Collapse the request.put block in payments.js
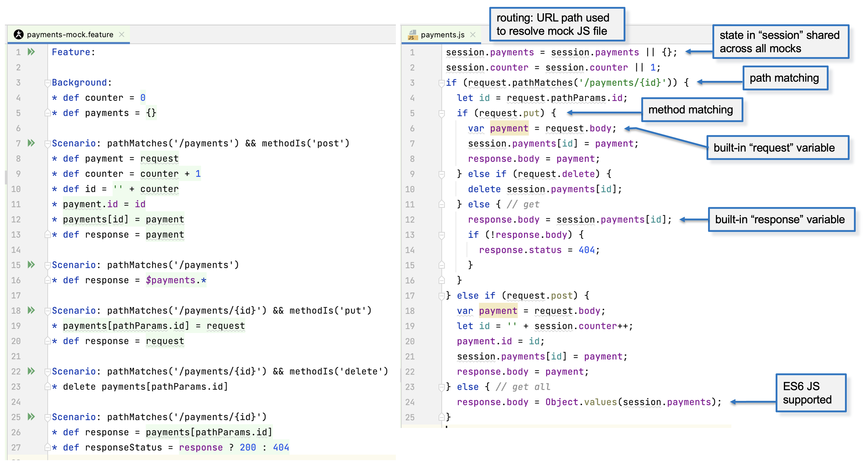This screenshot has width=868, height=469. point(441,113)
